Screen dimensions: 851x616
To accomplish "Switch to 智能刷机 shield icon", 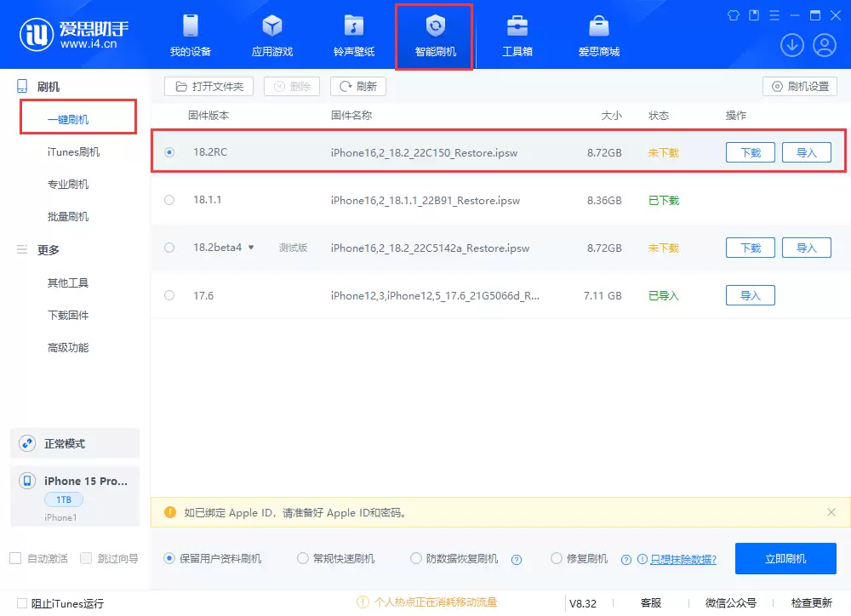I will tap(435, 26).
